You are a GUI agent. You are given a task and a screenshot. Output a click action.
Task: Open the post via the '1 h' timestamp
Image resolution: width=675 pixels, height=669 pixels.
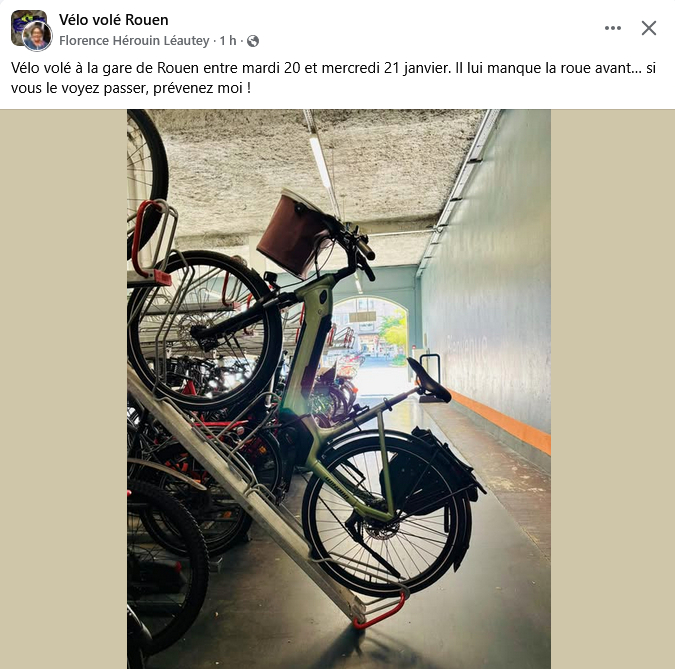pos(228,40)
